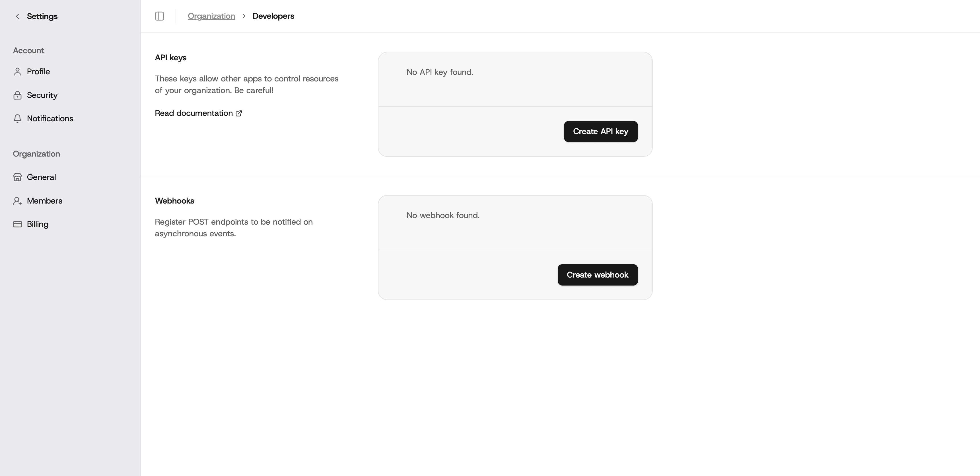Return to Settings via header label
The width and height of the screenshot is (980, 476).
click(x=42, y=16)
